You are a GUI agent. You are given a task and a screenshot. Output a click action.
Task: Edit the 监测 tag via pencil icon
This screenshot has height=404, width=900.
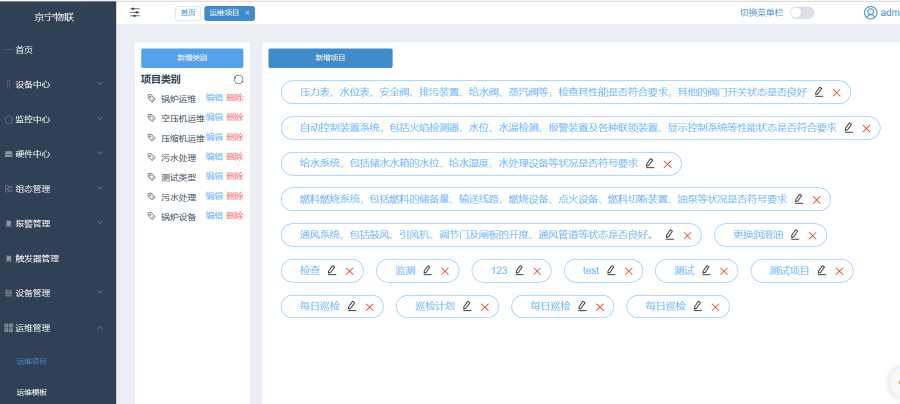pos(427,270)
